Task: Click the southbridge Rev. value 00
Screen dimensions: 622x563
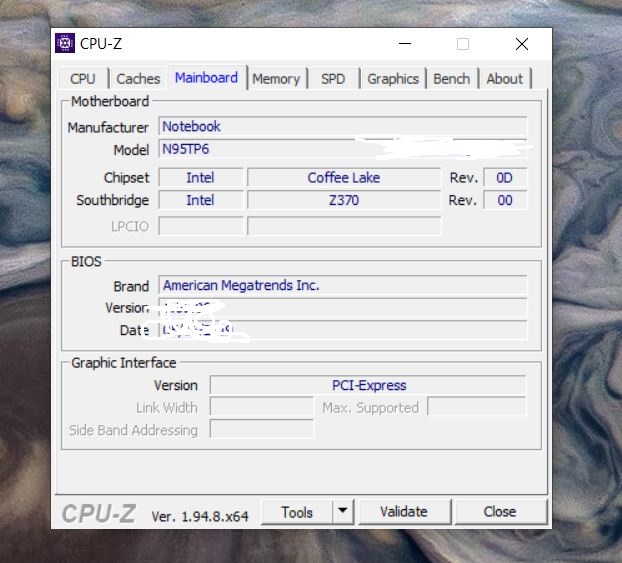Action: 505,200
